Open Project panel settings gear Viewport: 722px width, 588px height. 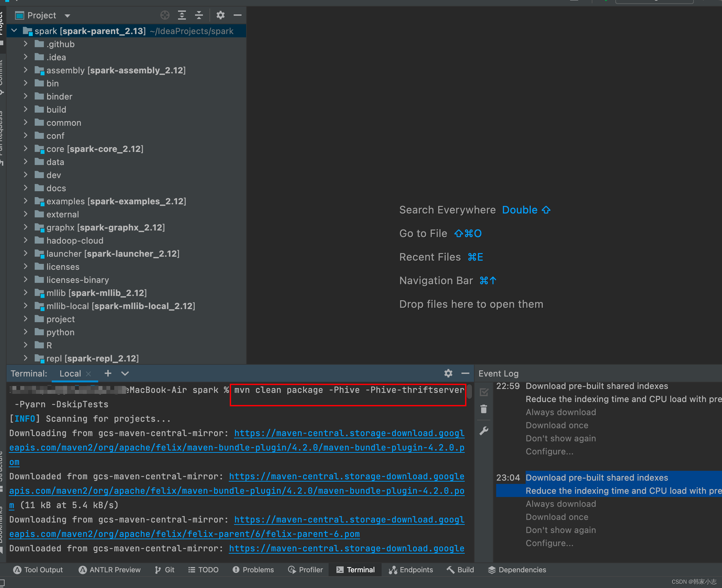221,15
